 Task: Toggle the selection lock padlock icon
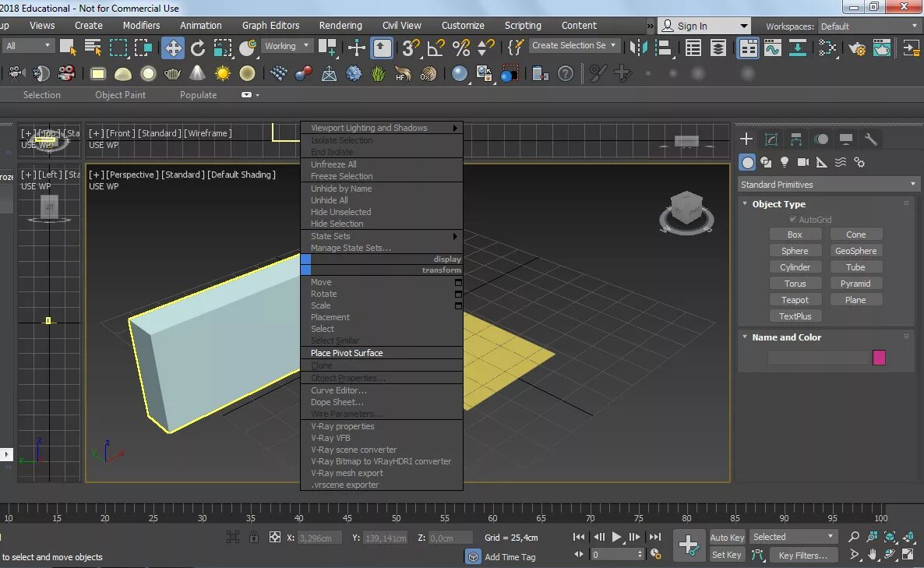pyautogui.click(x=254, y=537)
